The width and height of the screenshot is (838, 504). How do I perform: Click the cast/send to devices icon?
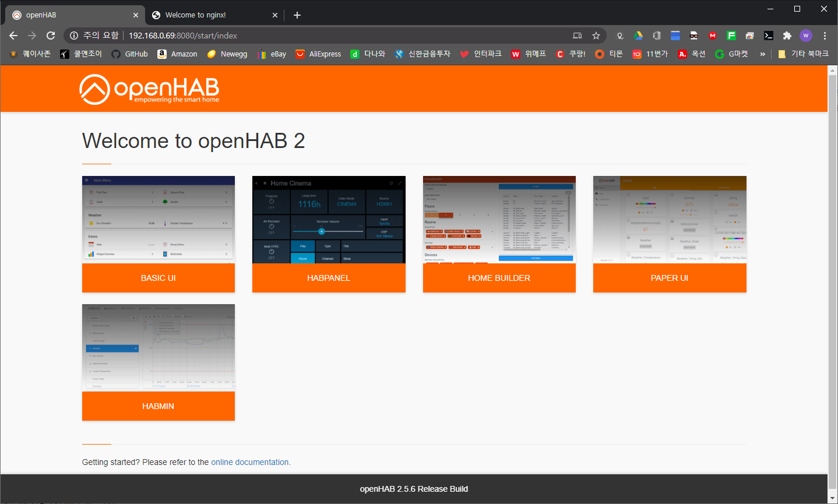[x=578, y=36]
